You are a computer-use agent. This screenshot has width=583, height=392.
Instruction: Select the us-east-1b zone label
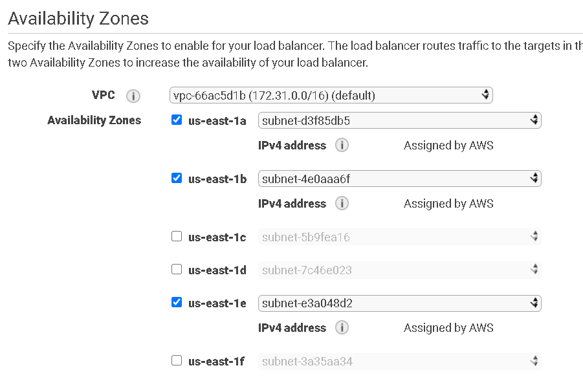coord(217,178)
